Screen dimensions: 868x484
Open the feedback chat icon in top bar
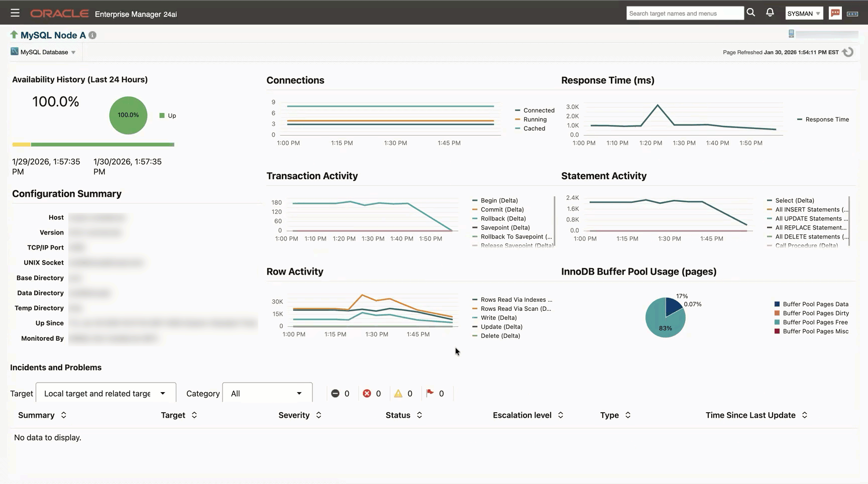coord(835,13)
